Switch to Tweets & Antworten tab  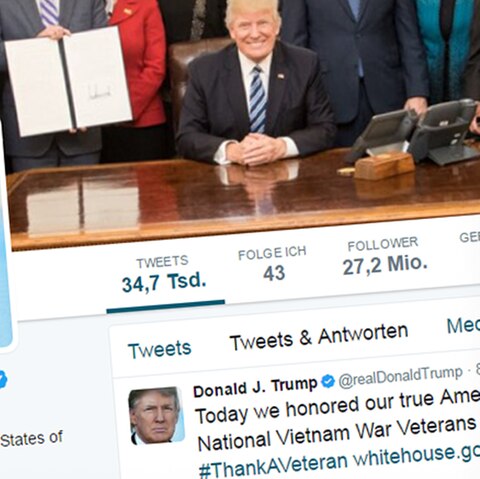click(x=319, y=337)
